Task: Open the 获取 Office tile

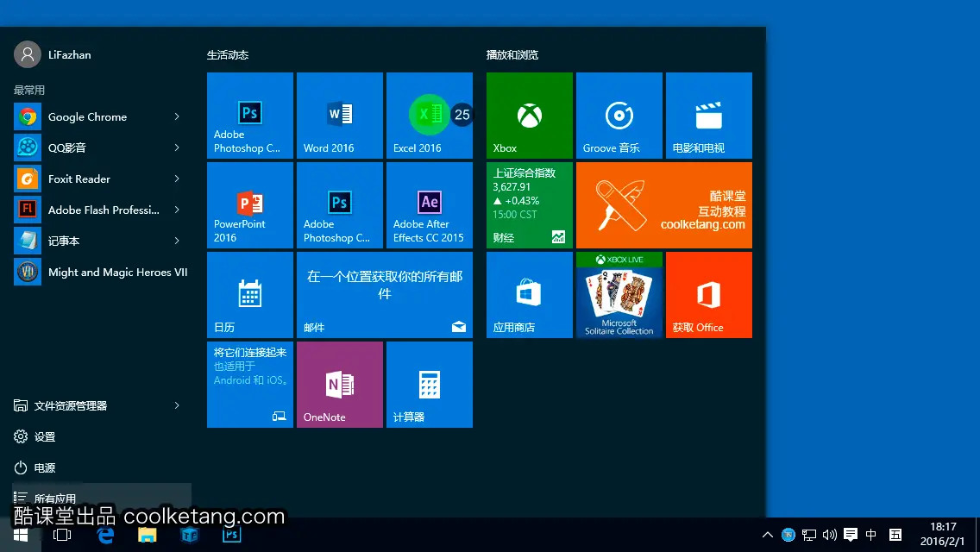Action: pos(709,295)
